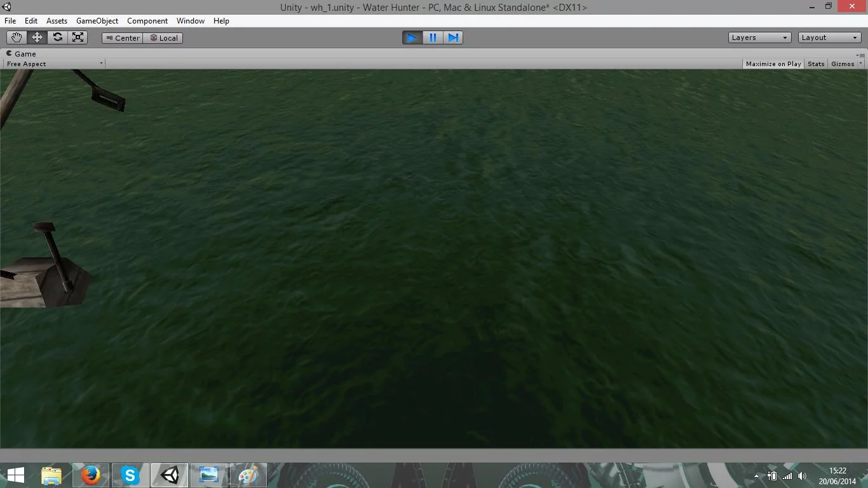Minimize the Unity window
This screenshot has height=488, width=868.
click(x=813, y=7)
